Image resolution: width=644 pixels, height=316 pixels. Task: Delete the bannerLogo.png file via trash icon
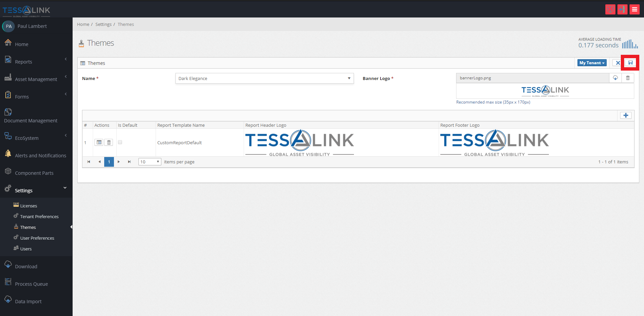coord(628,78)
